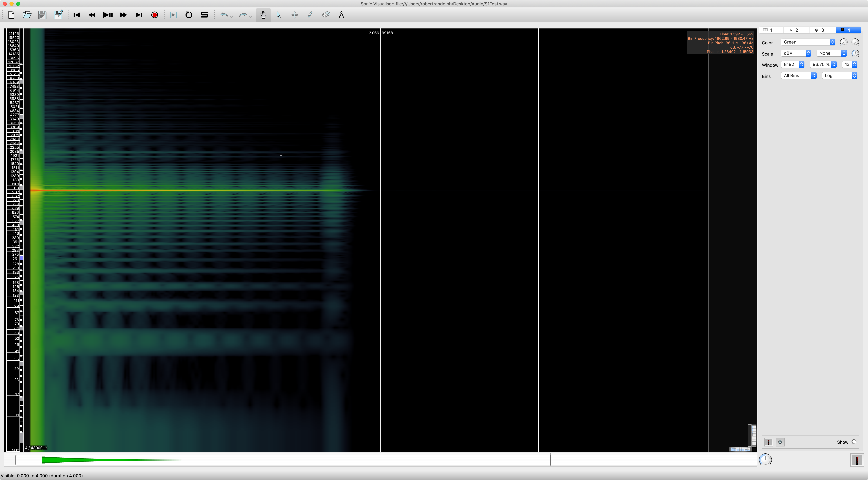868x480 pixels.
Task: Select the Measure tool compass icon
Action: tap(341, 15)
